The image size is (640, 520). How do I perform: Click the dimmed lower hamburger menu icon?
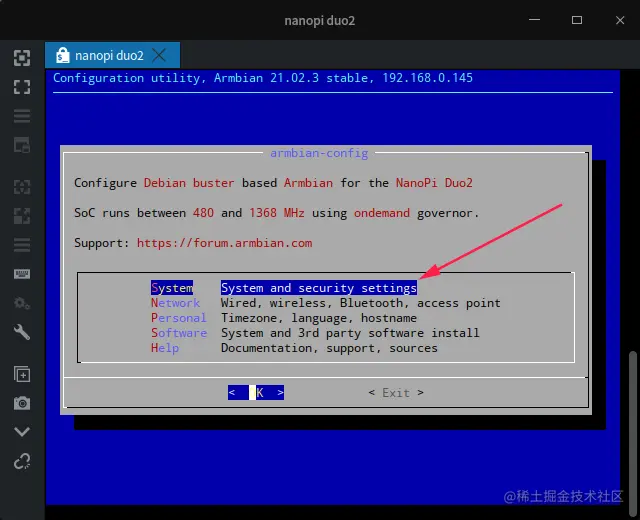22,245
